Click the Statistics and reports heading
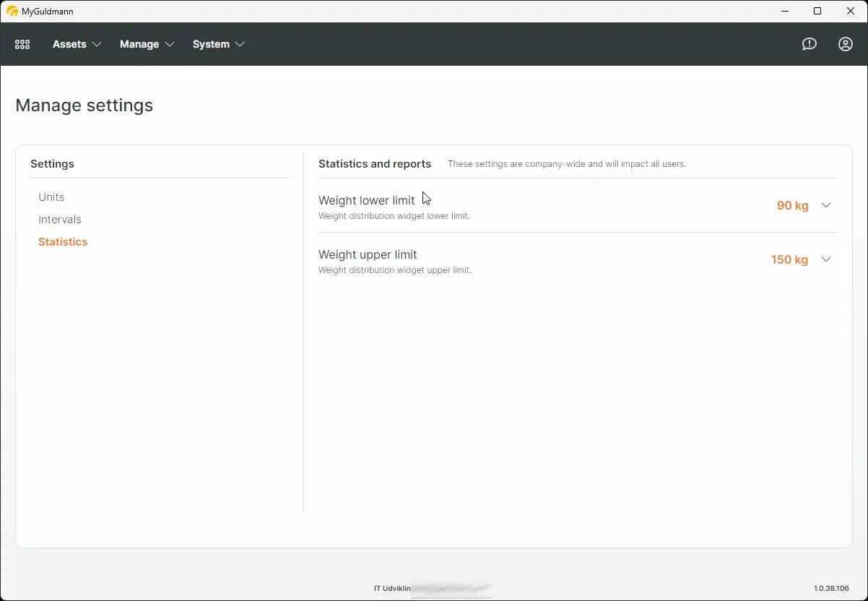Screen dimensions: 868x601 (x=375, y=164)
